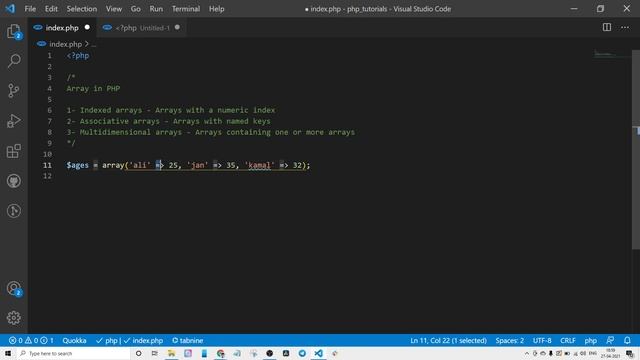Open Task View on taskbar
The height and width of the screenshot is (360, 640).
click(x=154, y=353)
